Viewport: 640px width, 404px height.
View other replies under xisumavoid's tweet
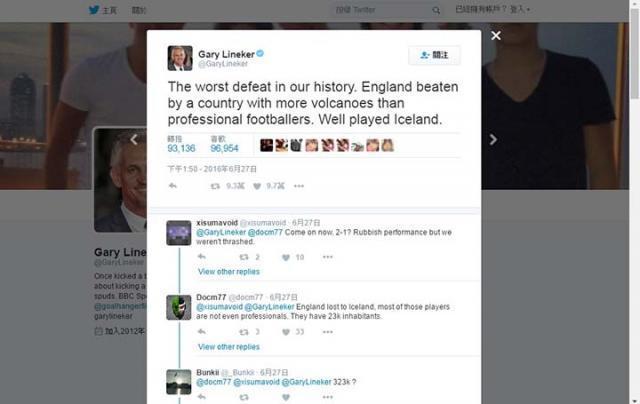click(x=229, y=272)
